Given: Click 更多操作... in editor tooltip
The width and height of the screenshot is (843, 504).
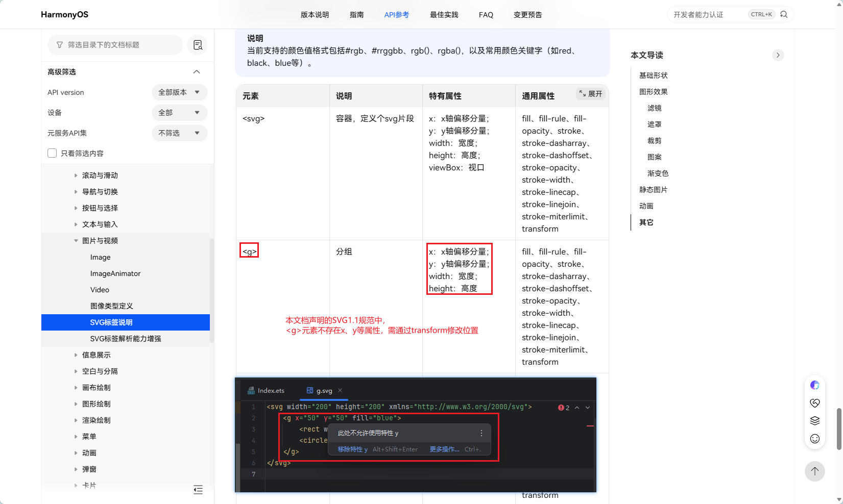Looking at the screenshot, I should [x=444, y=449].
